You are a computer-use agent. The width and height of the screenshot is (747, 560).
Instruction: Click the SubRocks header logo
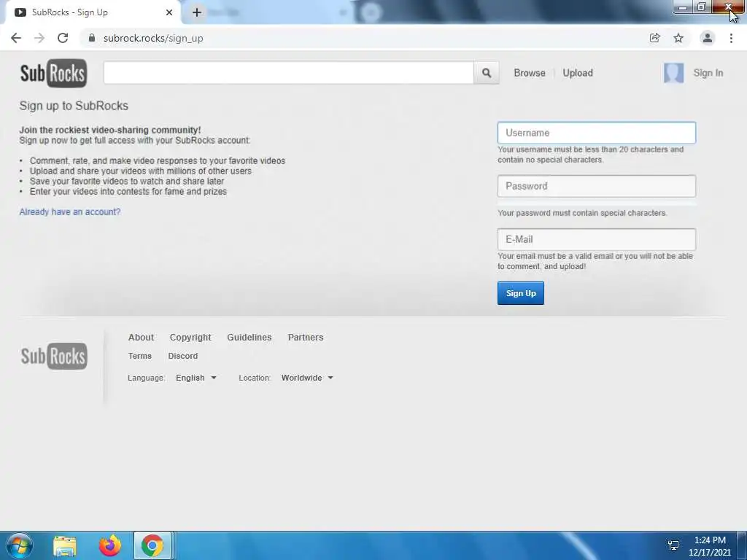53,74
